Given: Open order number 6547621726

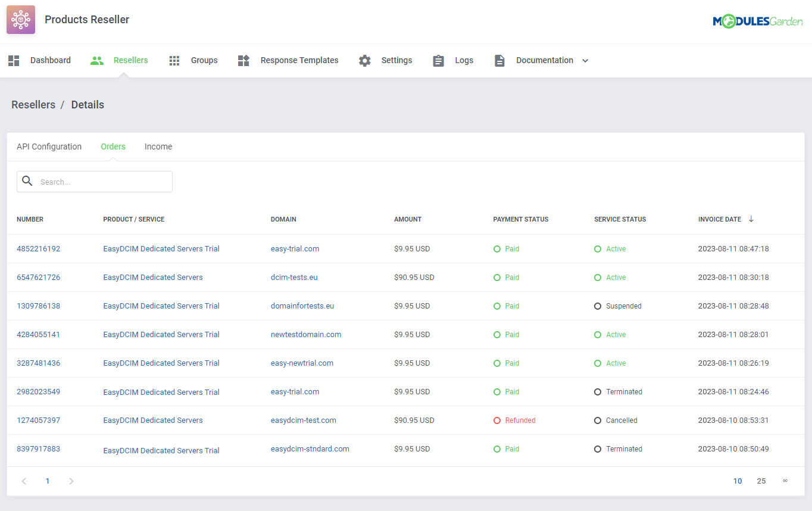Looking at the screenshot, I should pos(38,278).
